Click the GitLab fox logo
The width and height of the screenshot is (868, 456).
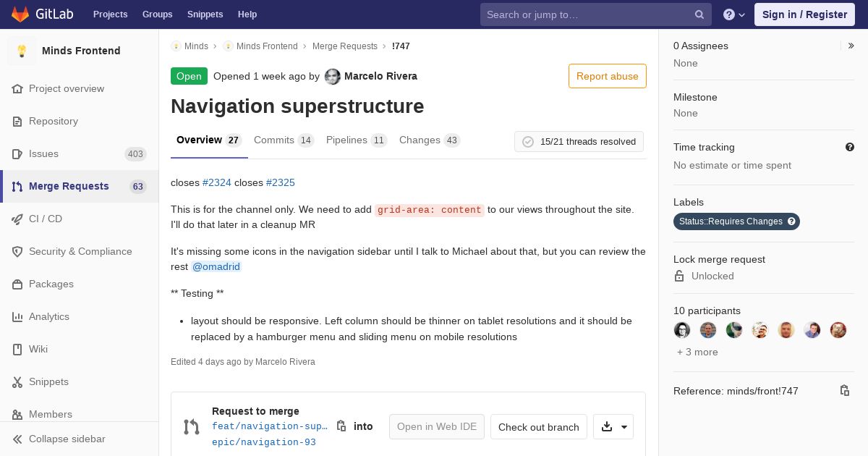20,14
